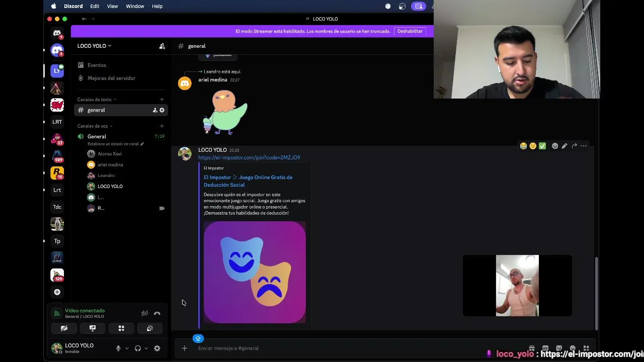This screenshot has width=644, height=362.
Task: Open attachment plus button beside message box
Action: tap(184, 348)
